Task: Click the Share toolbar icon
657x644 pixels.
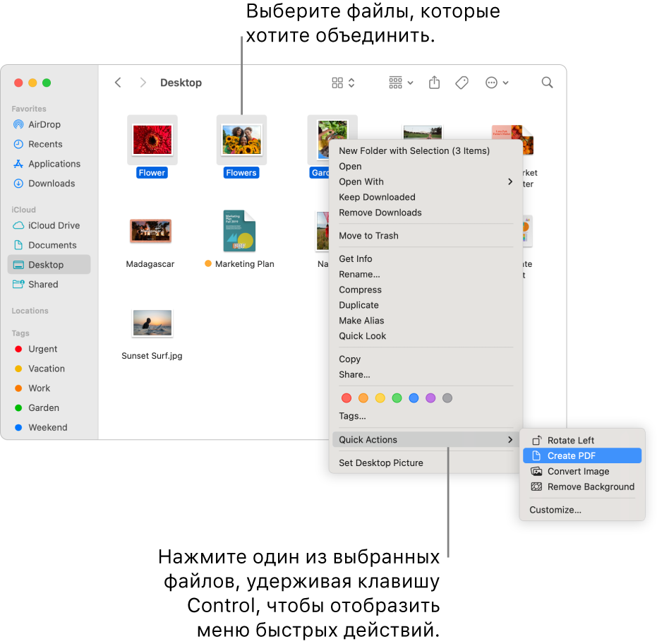Action: 434,83
